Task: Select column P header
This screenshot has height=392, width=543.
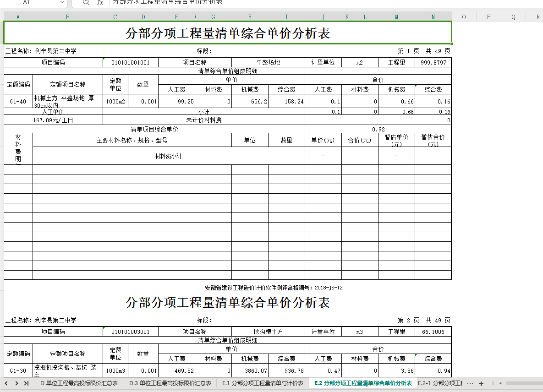Action: pos(488,17)
